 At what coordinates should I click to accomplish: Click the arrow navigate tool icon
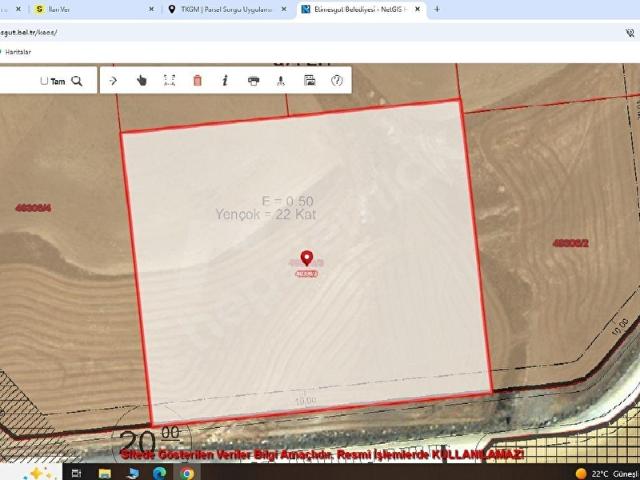[113, 80]
